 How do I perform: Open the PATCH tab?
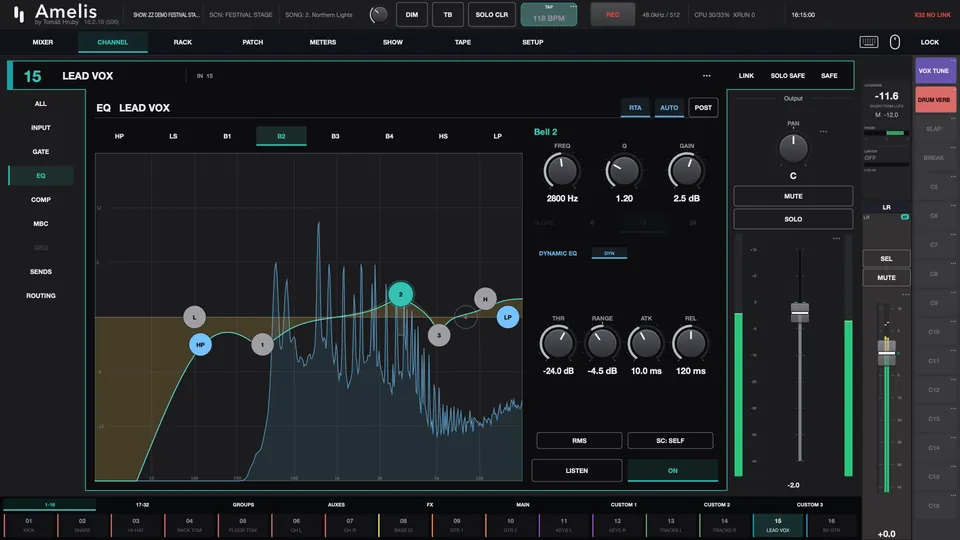pyautogui.click(x=252, y=42)
